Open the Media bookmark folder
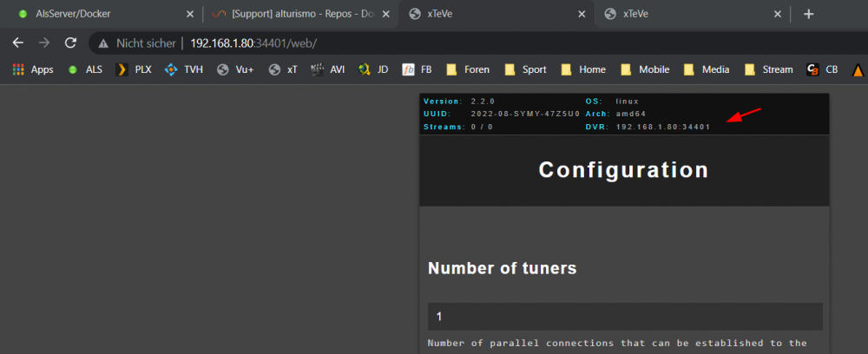The image size is (868, 354). (707, 69)
